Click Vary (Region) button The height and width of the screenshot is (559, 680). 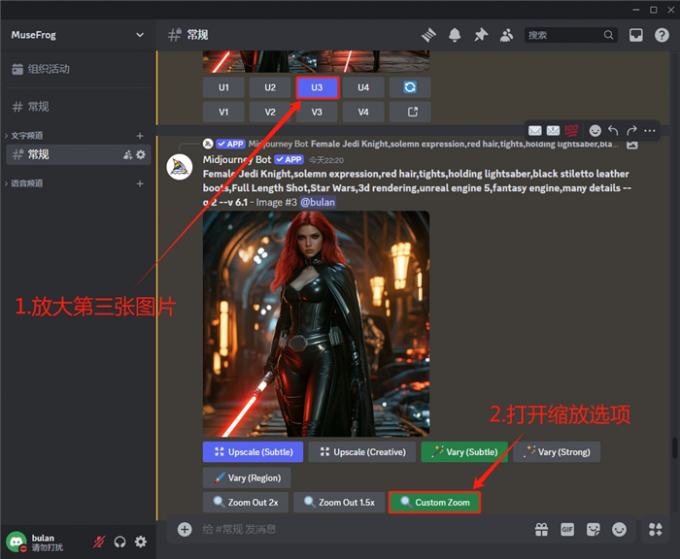(x=247, y=478)
